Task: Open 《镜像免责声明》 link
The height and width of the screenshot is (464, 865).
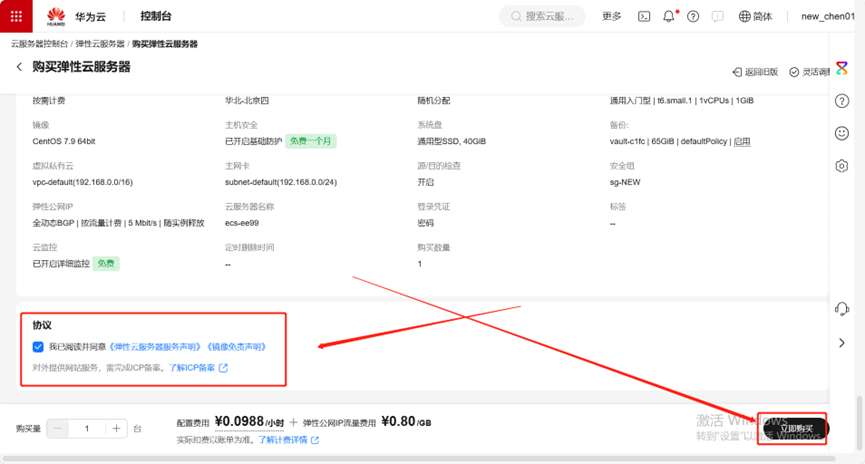Action: (237, 347)
